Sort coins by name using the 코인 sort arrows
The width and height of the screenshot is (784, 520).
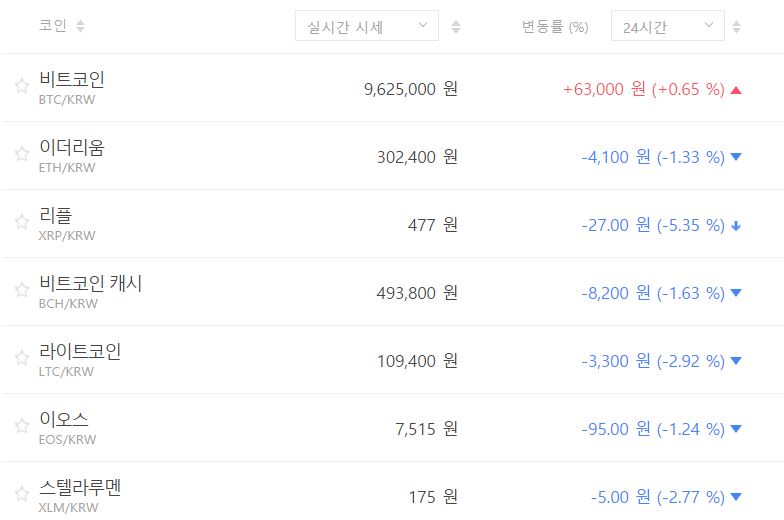(80, 26)
